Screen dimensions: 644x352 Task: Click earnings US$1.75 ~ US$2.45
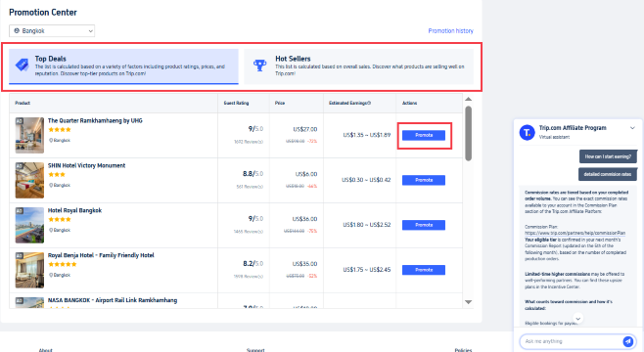pos(367,270)
